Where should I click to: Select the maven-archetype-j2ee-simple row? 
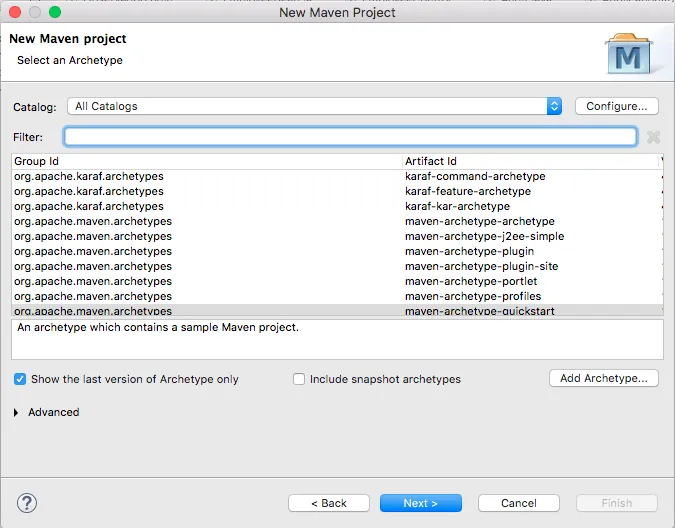tap(338, 237)
